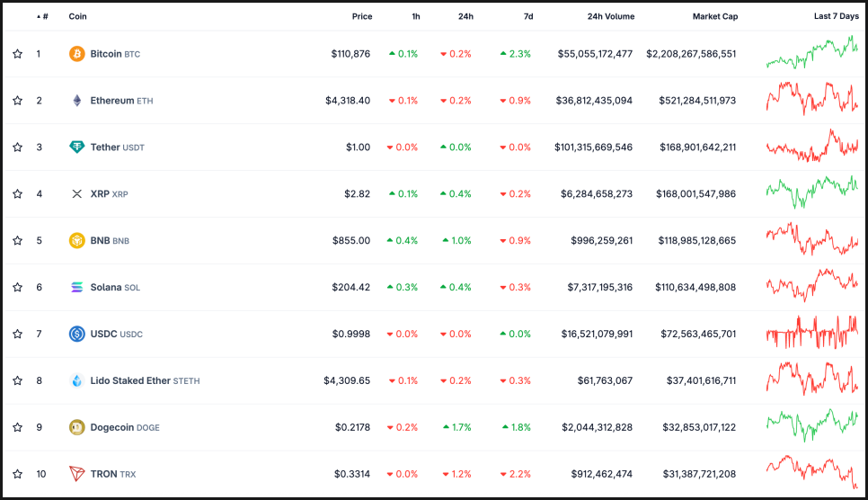This screenshot has width=868, height=500.
Task: Click the USDC coin logo
Action: pos(77,334)
